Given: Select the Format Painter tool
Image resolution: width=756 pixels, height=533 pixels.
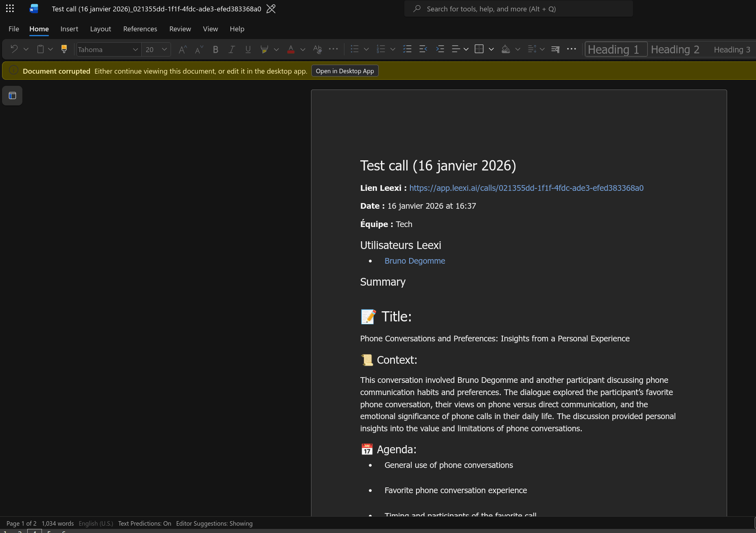Looking at the screenshot, I should tap(64, 49).
